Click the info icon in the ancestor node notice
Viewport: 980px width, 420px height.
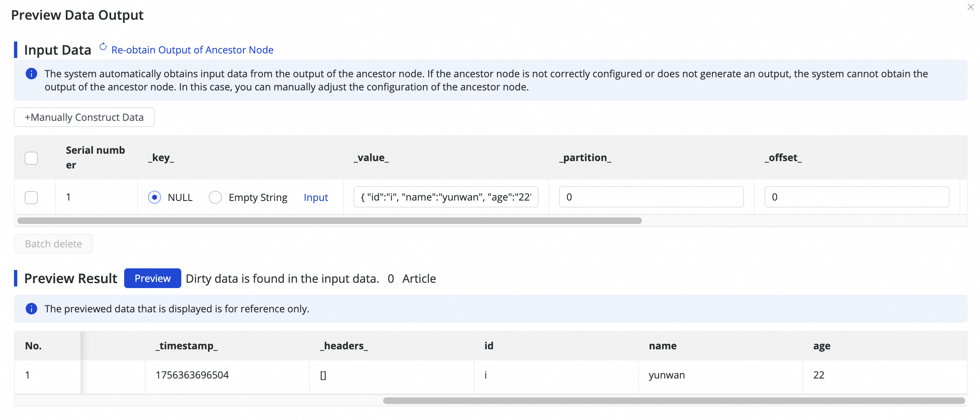[31, 74]
